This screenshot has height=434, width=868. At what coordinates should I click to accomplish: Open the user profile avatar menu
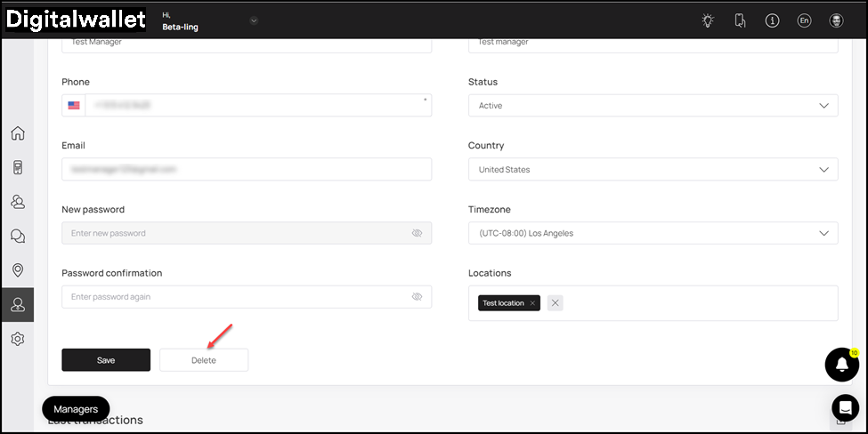(x=837, y=20)
